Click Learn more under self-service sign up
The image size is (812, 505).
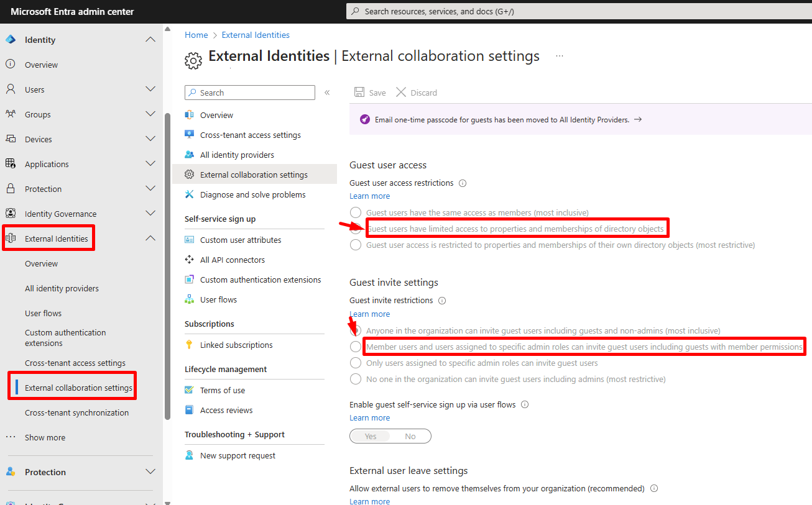[x=370, y=417]
